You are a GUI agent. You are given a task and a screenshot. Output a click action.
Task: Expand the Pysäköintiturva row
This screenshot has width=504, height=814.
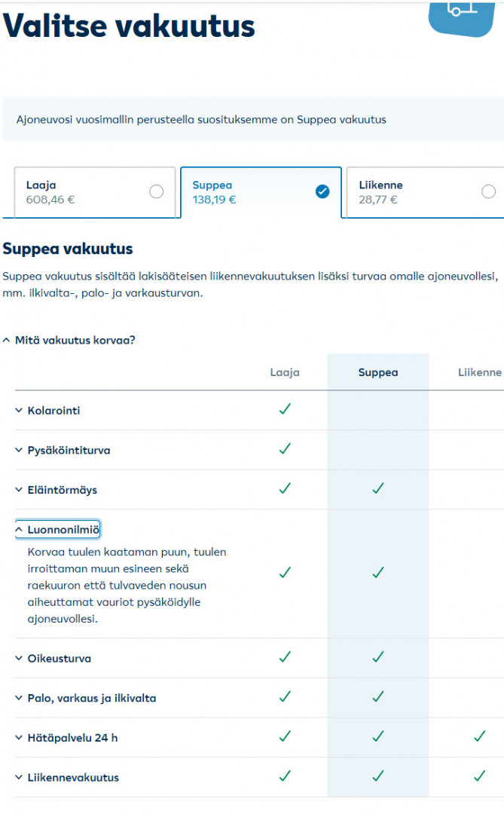[68, 450]
